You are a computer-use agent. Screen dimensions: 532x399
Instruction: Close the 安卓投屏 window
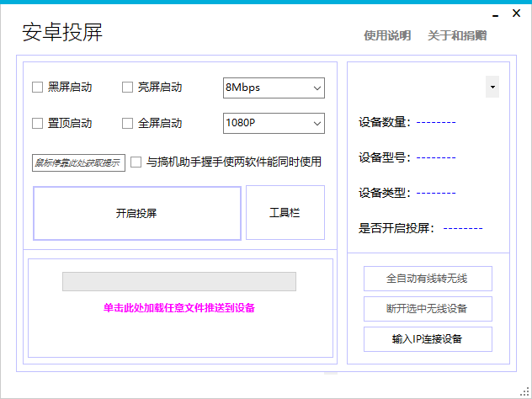click(x=516, y=13)
